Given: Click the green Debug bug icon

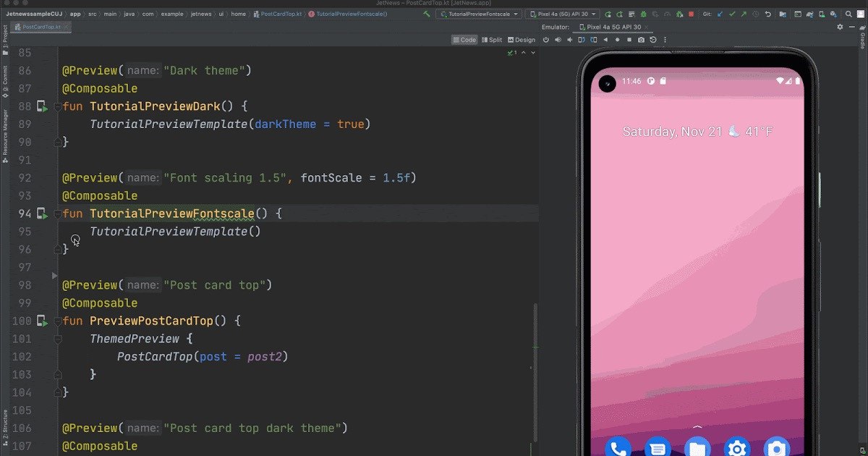Looking at the screenshot, I should pyautogui.click(x=644, y=14).
